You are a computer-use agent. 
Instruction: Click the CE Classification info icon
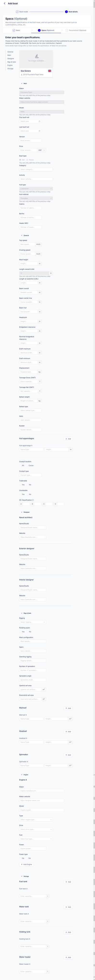33,500
